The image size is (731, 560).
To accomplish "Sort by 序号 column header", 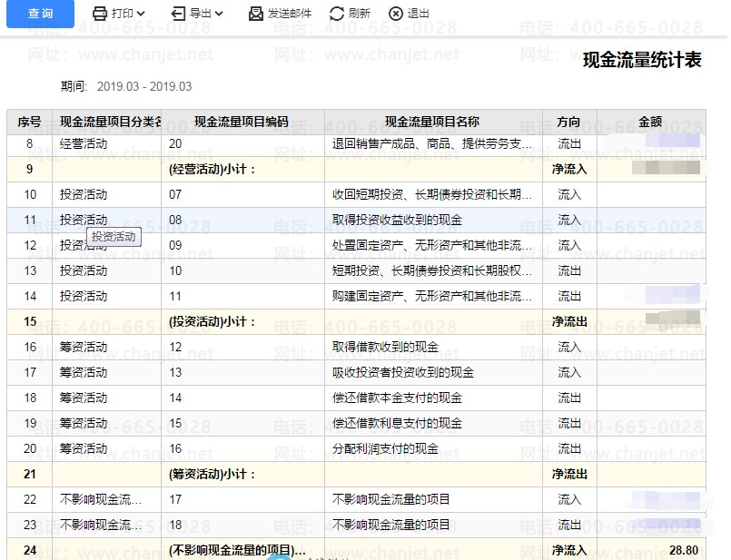I will coord(30,122).
